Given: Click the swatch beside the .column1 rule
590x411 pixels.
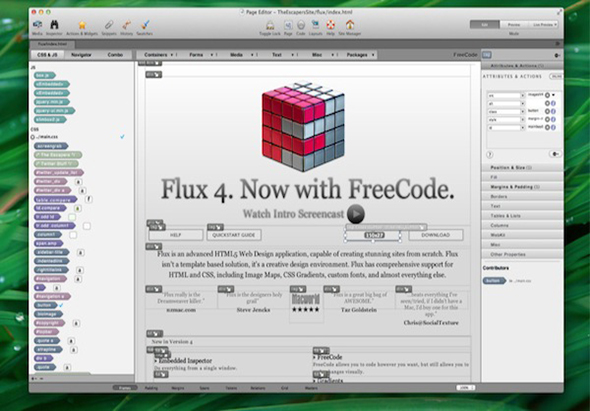Looking at the screenshot, I should pyautogui.click(x=73, y=235).
